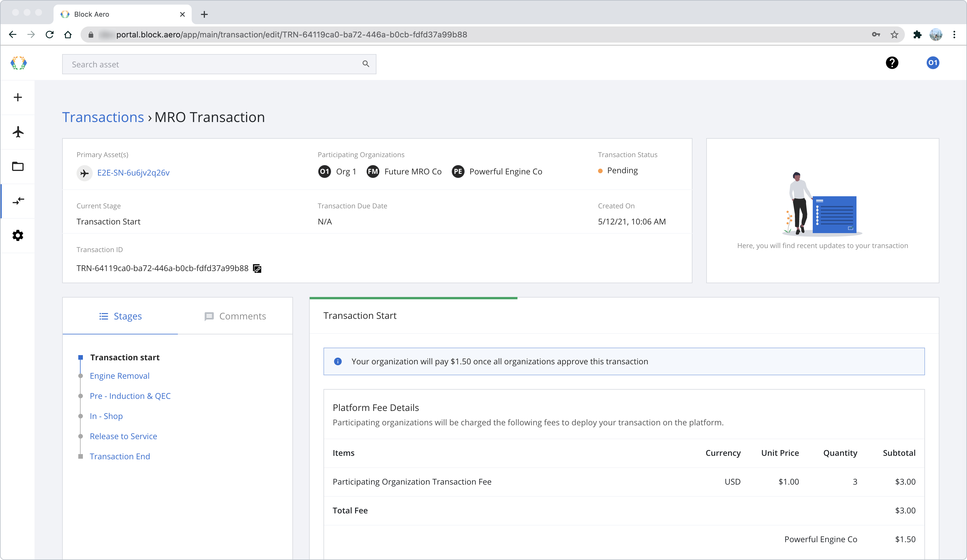Open the airplane assets sidebar icon
This screenshot has width=967, height=560.
[x=18, y=132]
